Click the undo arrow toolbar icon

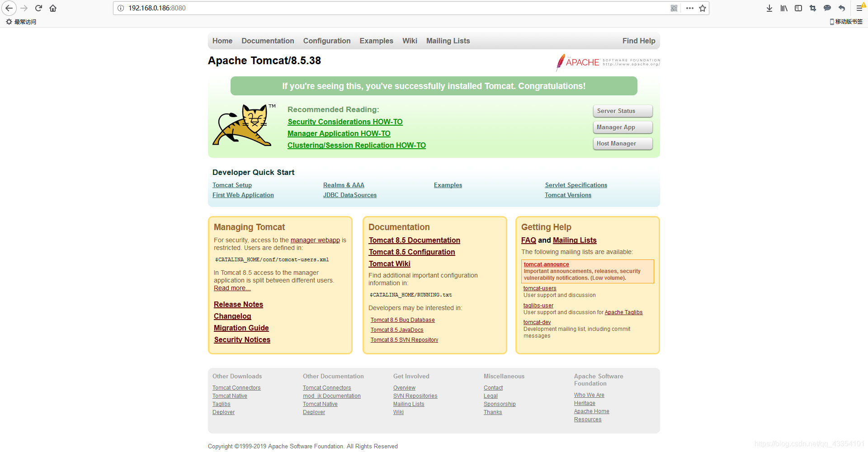842,8
